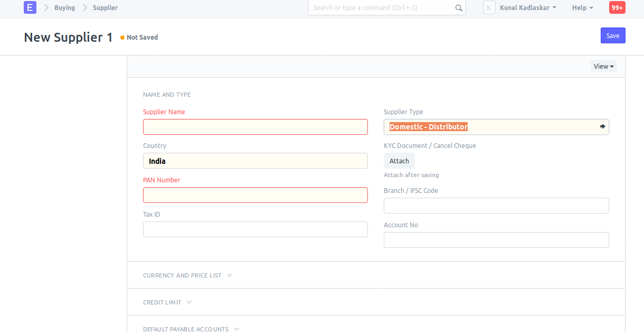The image size is (644, 333).
Task: Open Supplier Type record via arrow icon
Action: (x=602, y=127)
